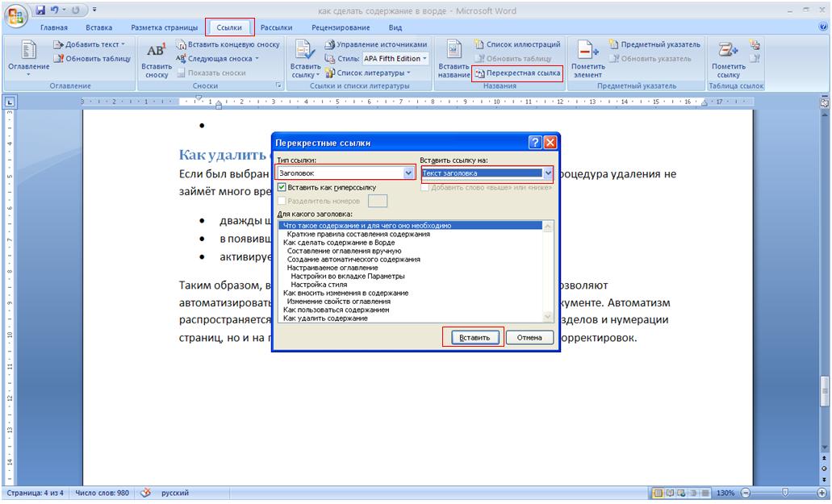Open the APA Fifth Edition style dropdown
The width and height of the screenshot is (832, 504).
tap(395, 59)
